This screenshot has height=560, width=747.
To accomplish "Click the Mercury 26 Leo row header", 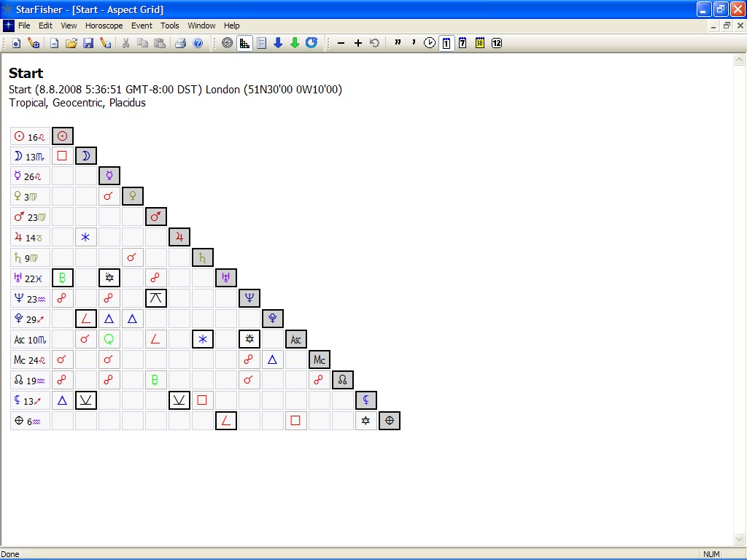I will pos(30,176).
